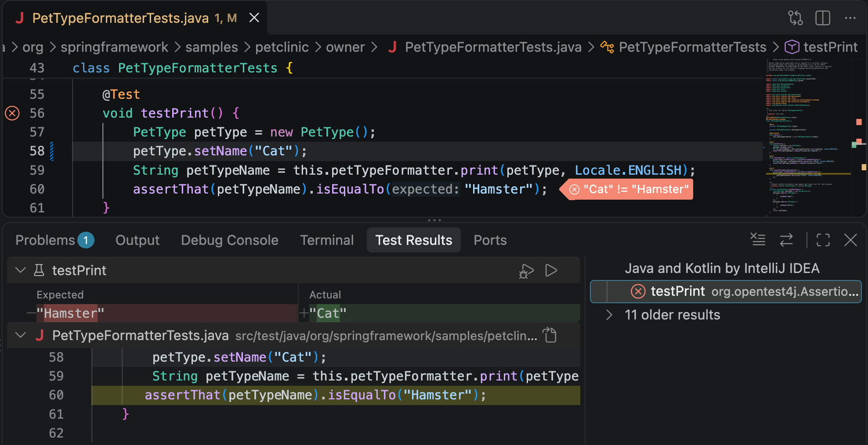Click the breadcrumb item 'petclinic'
The image size is (868, 445).
[x=282, y=47]
